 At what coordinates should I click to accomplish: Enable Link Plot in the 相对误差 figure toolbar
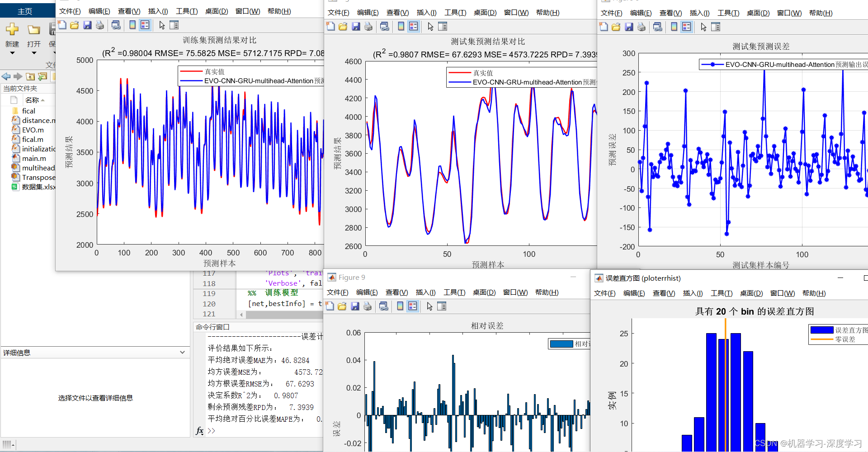(x=384, y=306)
